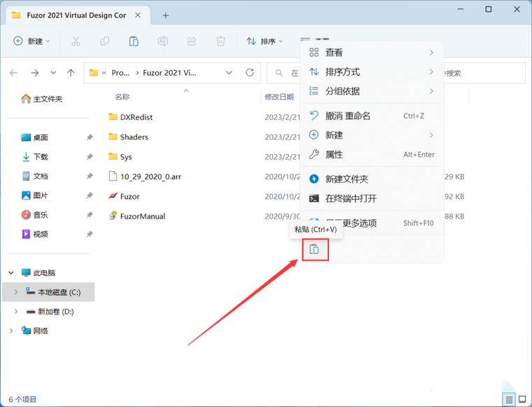Select the FuzorManual file
This screenshot has width=532, height=407.
coord(143,216)
